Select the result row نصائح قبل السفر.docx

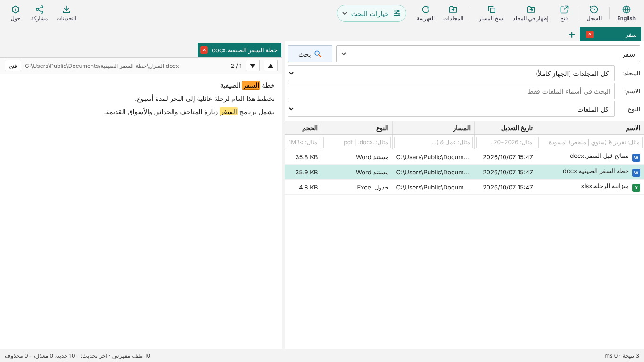point(464,157)
